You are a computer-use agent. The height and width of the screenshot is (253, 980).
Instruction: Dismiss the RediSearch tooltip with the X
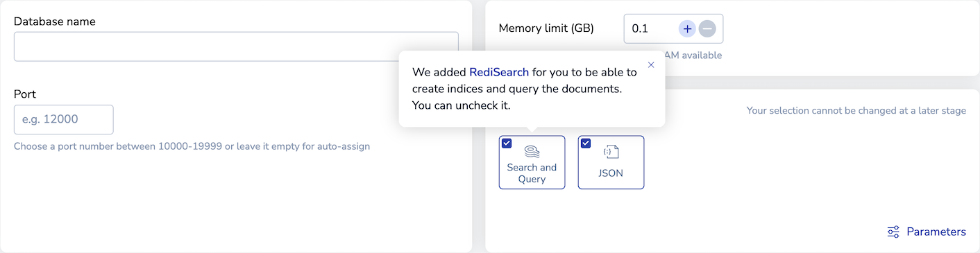(x=651, y=65)
